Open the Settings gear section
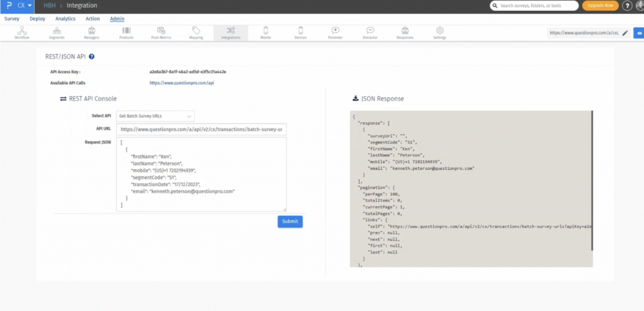 pos(440,33)
